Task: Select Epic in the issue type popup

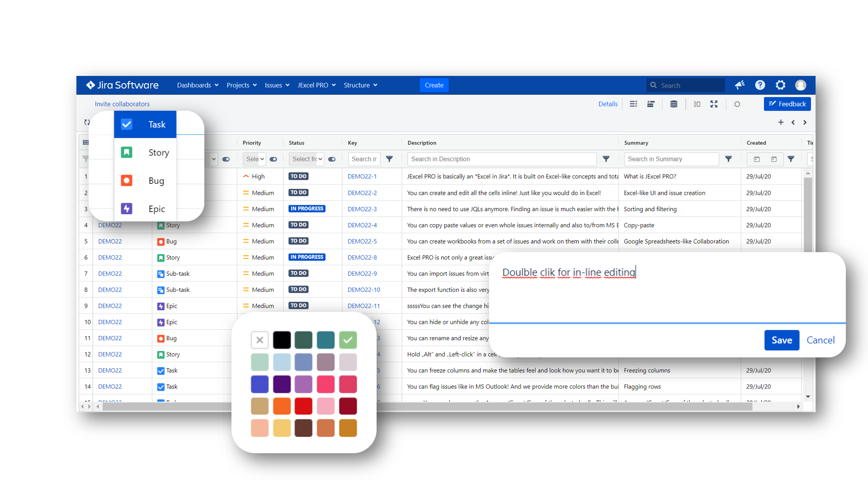Action: 145,209
